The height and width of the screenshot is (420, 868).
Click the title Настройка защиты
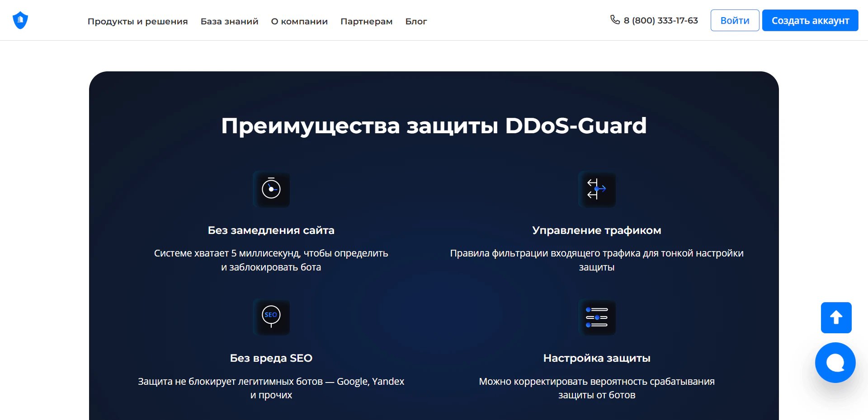tap(597, 358)
